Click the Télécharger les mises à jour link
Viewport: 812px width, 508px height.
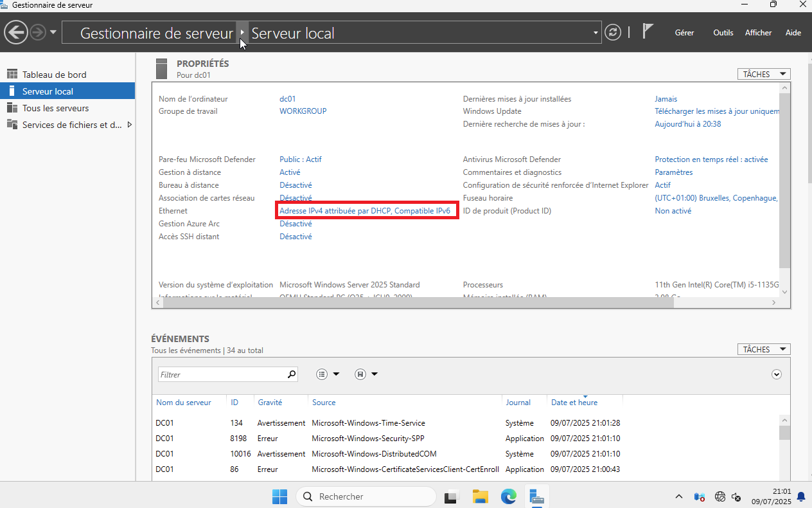click(x=717, y=111)
